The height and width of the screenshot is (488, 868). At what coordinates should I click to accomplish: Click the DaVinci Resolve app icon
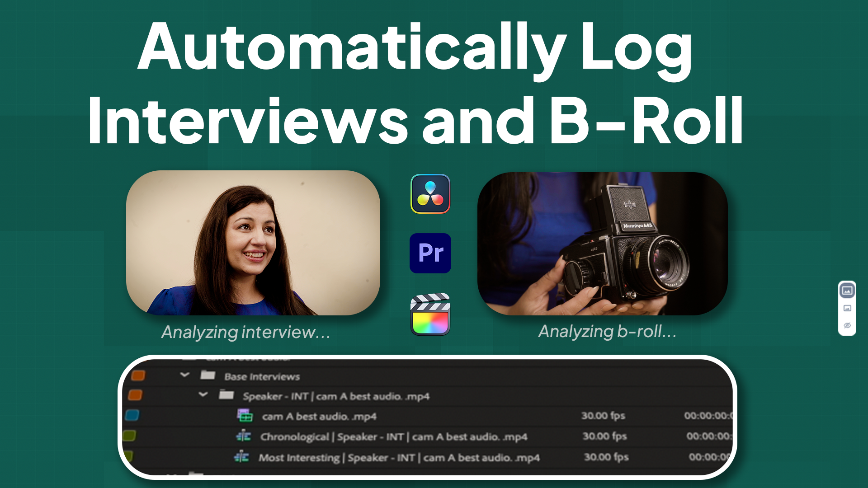coord(430,194)
